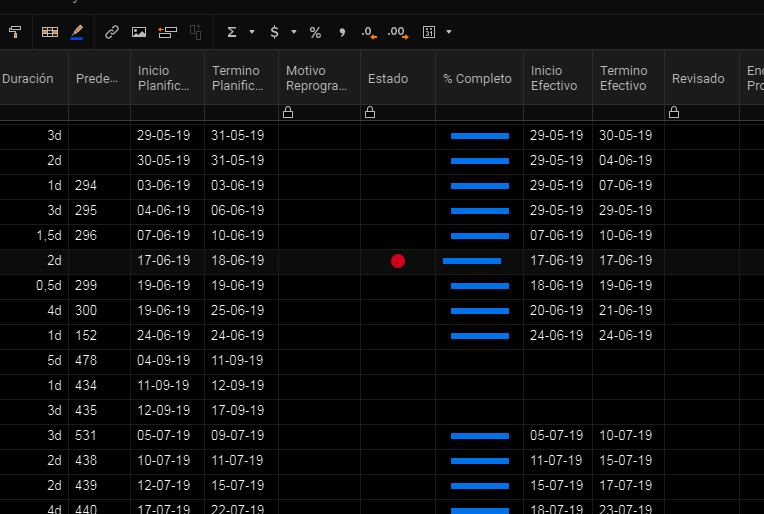Select the Estado column header
Screen dimensions: 764x514
pos(398,78)
